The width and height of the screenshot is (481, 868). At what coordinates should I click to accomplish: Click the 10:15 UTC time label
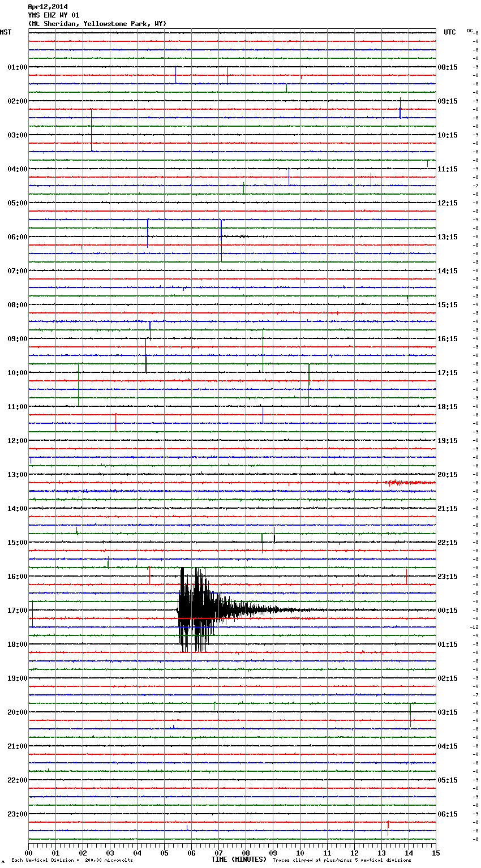(448, 135)
